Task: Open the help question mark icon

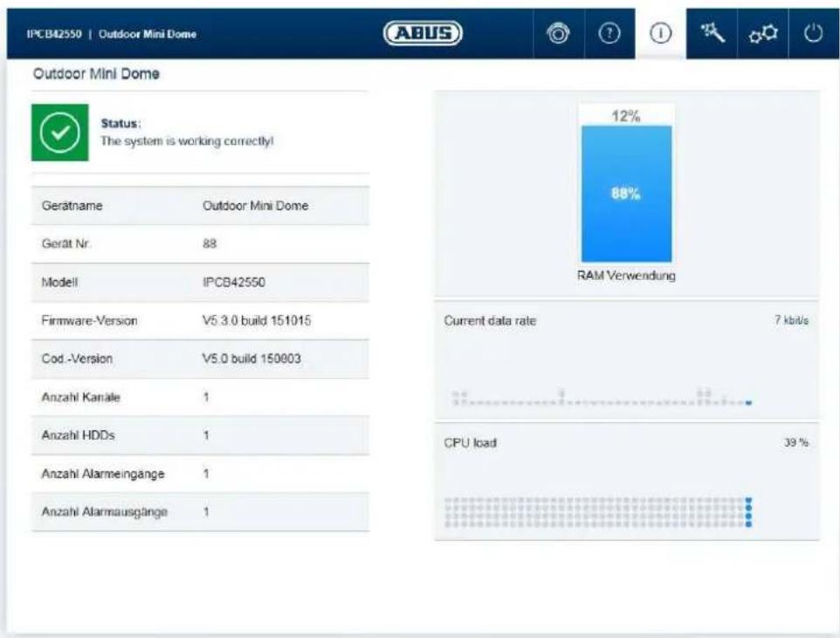Action: pyautogui.click(x=609, y=33)
